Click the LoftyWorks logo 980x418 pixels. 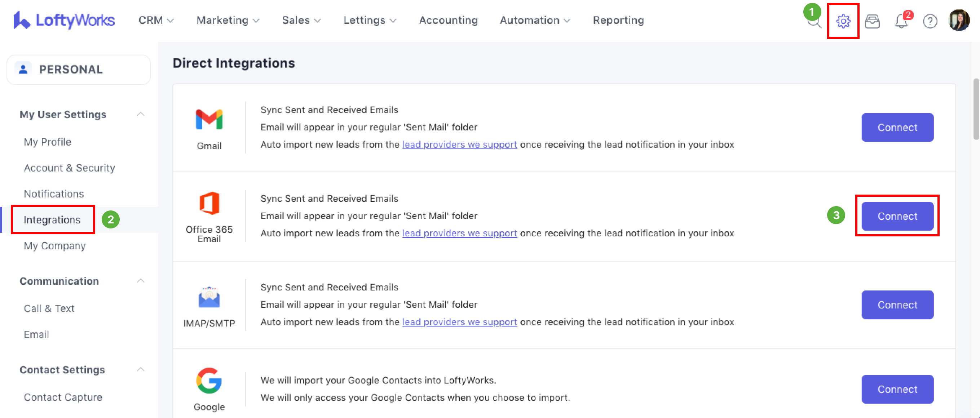click(64, 20)
